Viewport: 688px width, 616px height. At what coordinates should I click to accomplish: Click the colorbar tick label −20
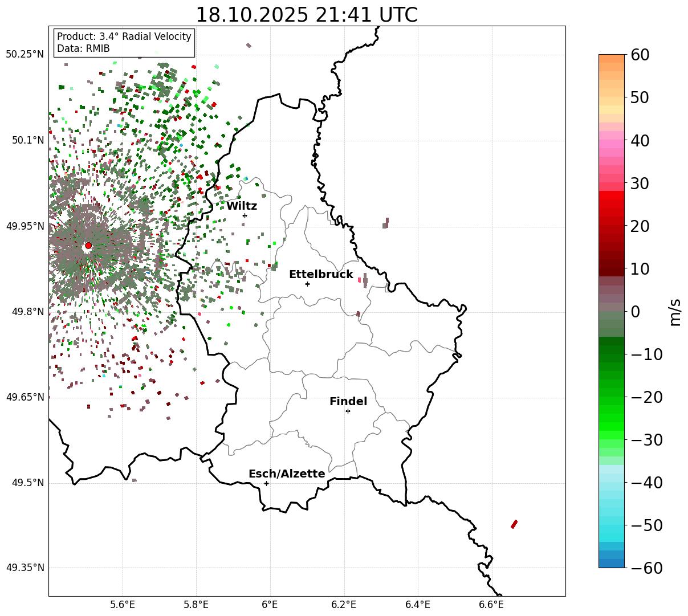click(x=647, y=397)
